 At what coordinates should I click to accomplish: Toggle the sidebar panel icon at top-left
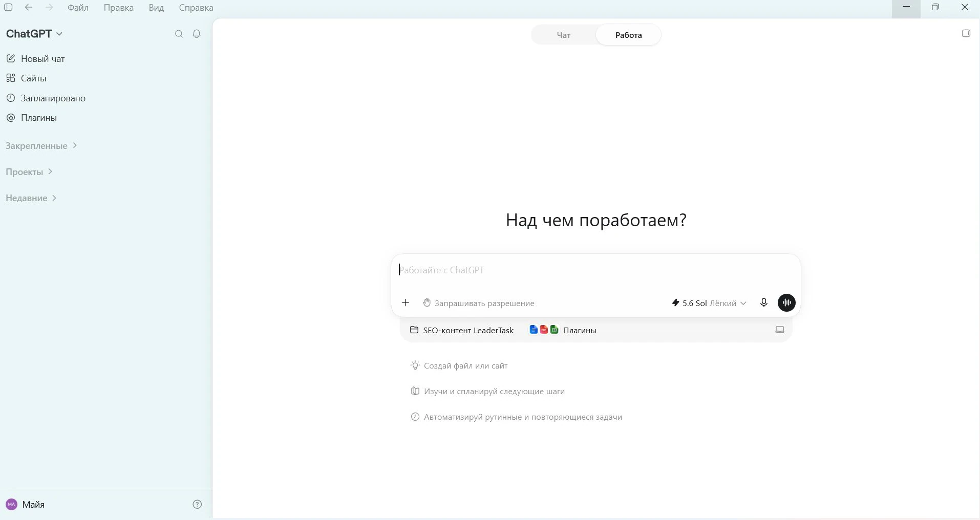[8, 8]
